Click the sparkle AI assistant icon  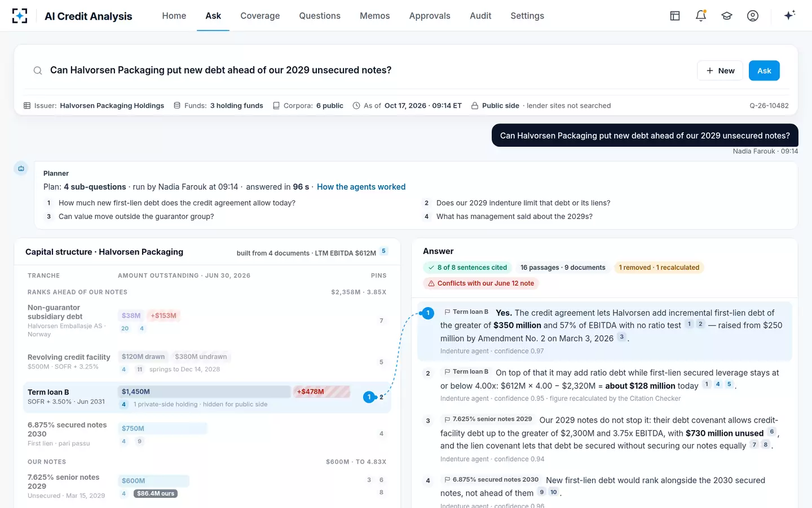coord(789,15)
